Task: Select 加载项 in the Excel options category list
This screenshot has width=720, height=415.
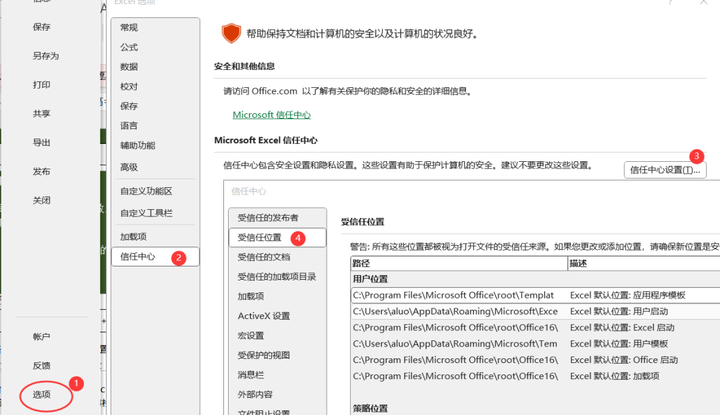Action: tap(155, 237)
